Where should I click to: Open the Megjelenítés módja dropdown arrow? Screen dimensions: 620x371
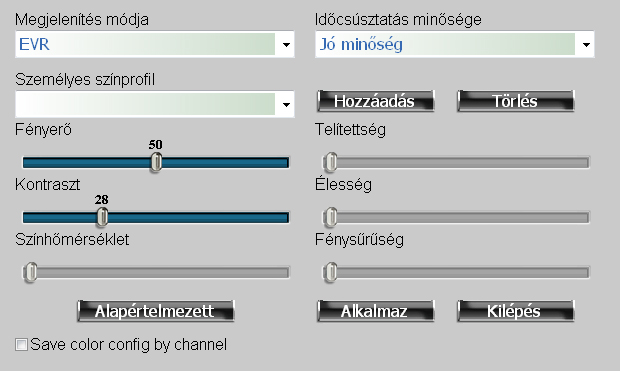(286, 44)
